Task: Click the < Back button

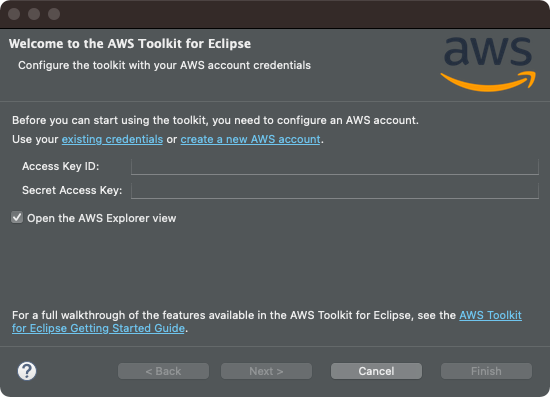Action: pyautogui.click(x=163, y=371)
